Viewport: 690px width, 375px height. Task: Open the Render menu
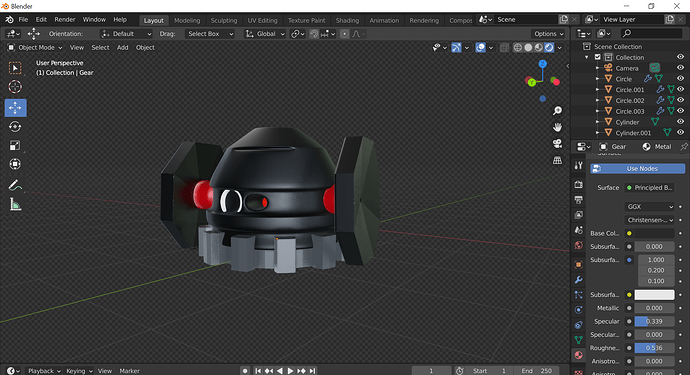pos(65,20)
